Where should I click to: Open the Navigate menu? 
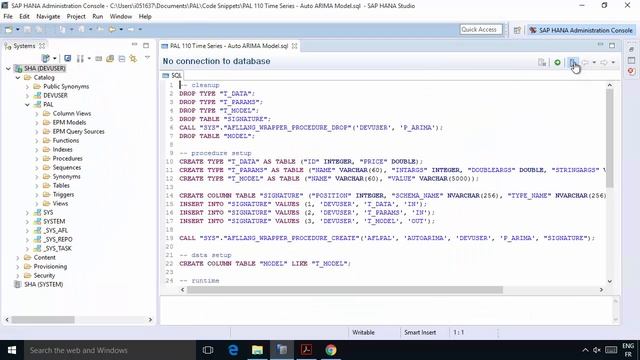pyautogui.click(x=48, y=16)
